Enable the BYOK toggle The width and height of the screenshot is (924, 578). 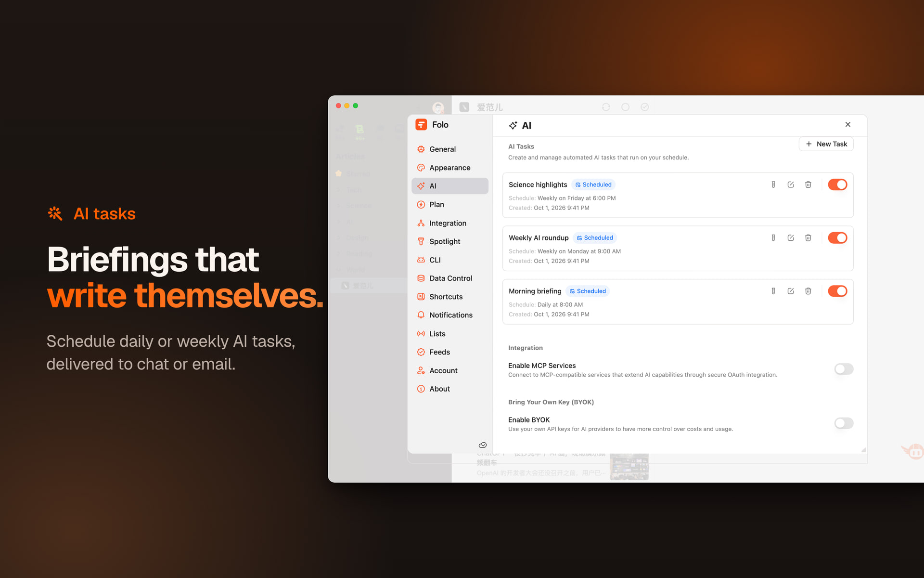844,423
